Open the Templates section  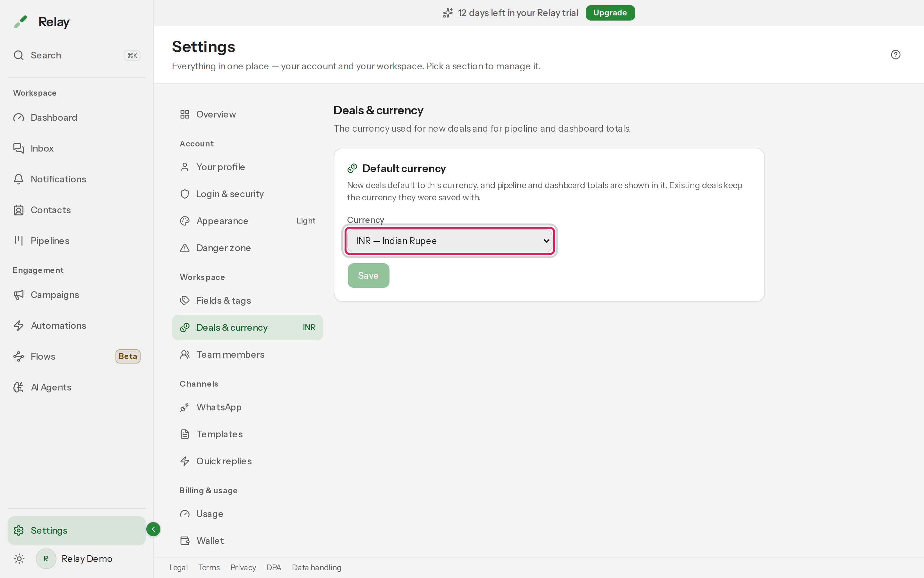point(247,434)
